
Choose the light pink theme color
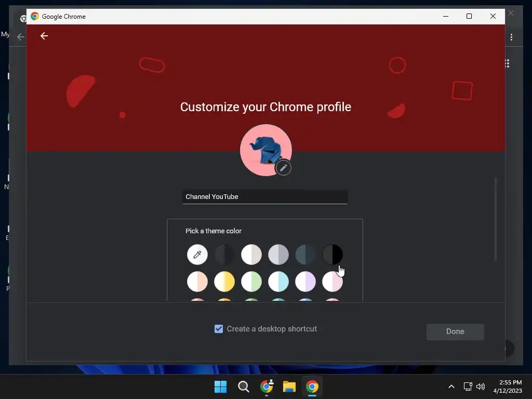tap(332, 282)
